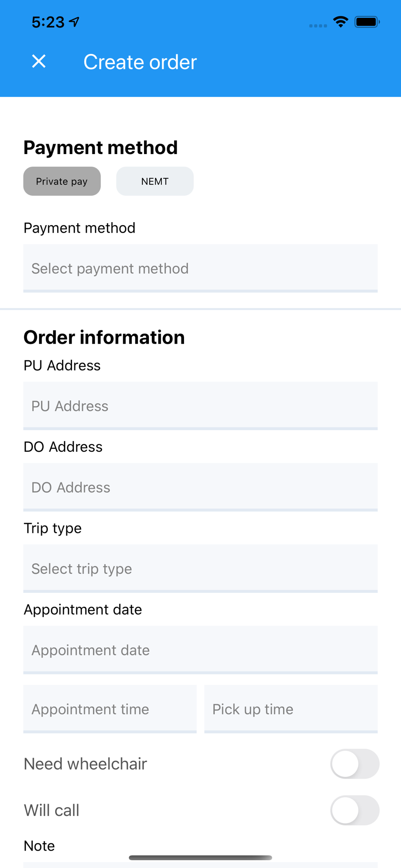Switch to the NEMT payment option
This screenshot has width=401, height=868.
pyautogui.click(x=155, y=181)
